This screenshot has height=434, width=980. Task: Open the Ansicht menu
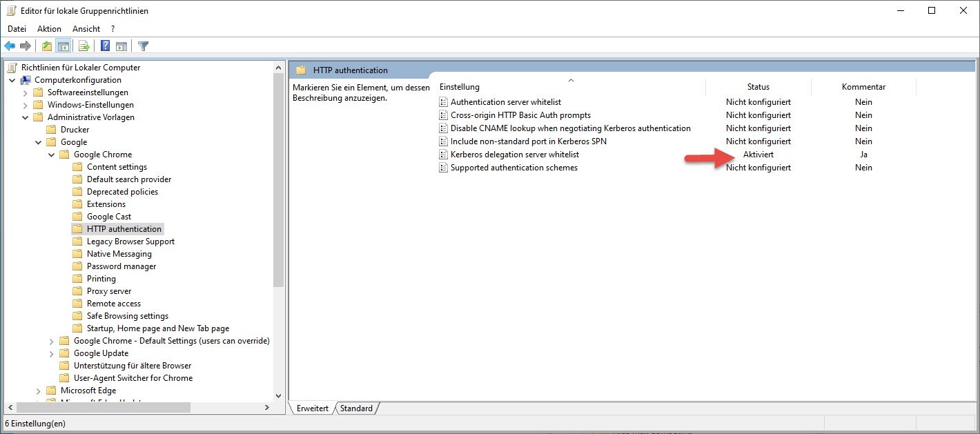pos(86,29)
